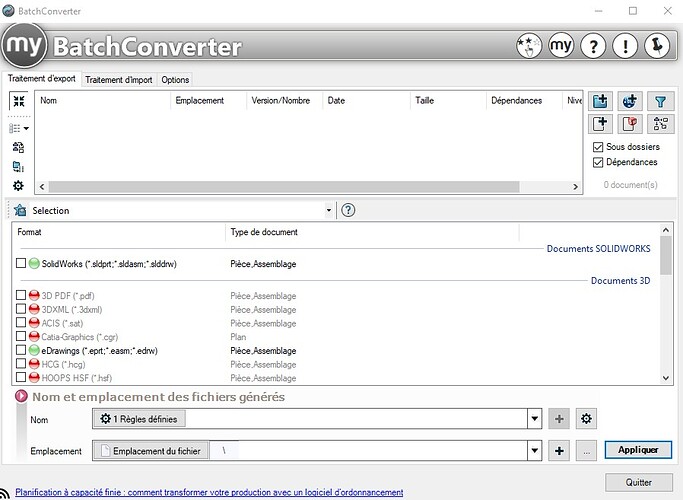Open the Planification à capacité finie link
Image resolution: width=683 pixels, height=500 pixels.
click(209, 492)
